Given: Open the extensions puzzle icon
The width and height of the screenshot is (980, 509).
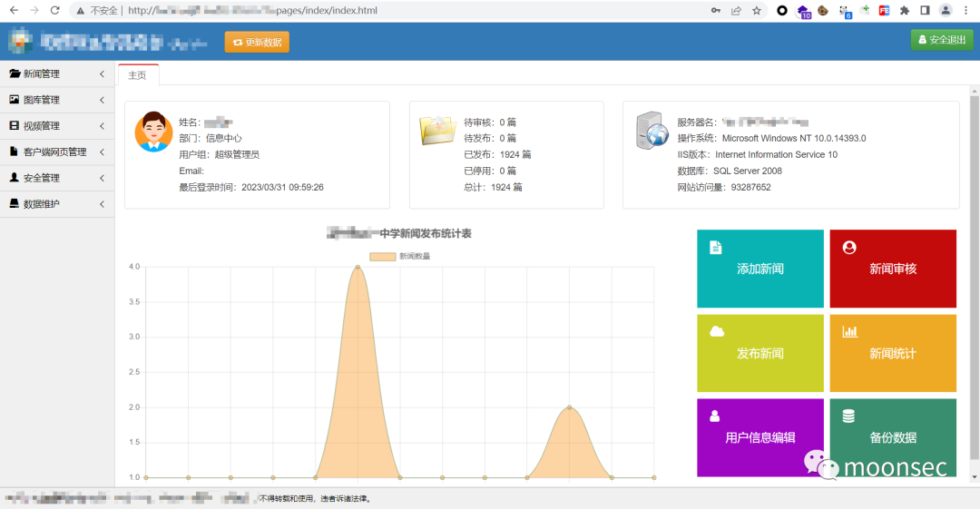Looking at the screenshot, I should point(905,11).
